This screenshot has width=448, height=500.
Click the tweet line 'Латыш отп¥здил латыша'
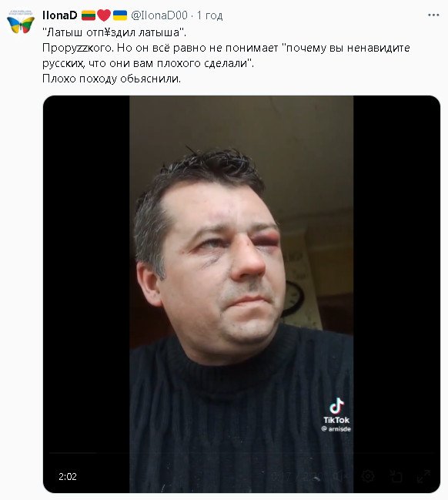114,32
